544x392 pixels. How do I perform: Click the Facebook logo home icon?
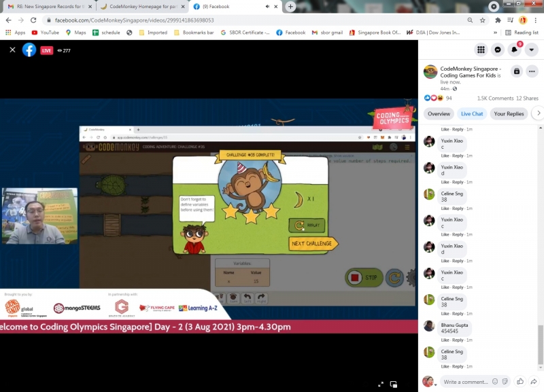point(29,50)
